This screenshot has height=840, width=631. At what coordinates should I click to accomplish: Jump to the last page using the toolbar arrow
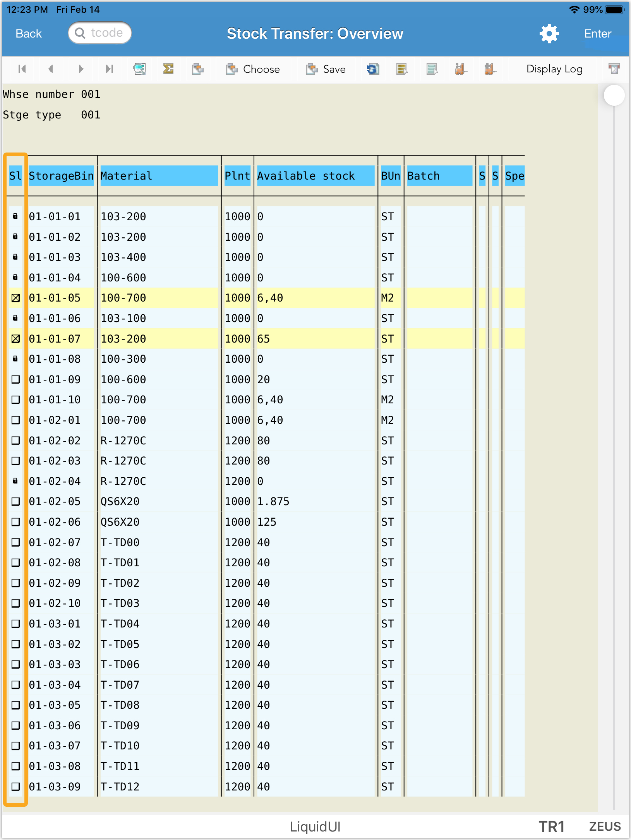point(110,69)
